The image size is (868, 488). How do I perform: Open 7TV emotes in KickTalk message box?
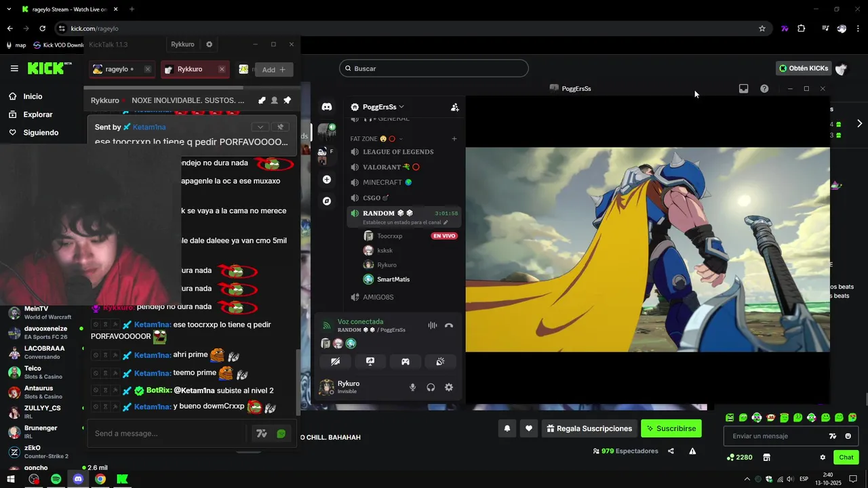point(261,434)
